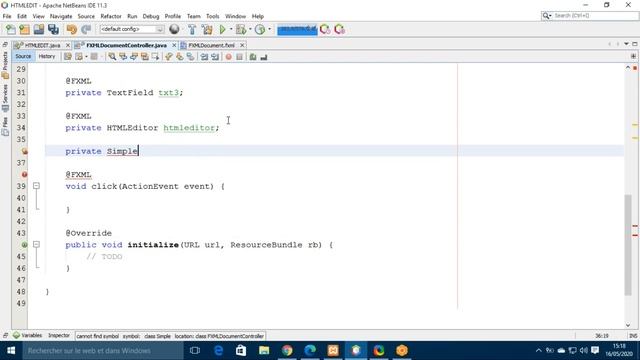
Task: Collapse the initialize method fold on line 44
Action: pyautogui.click(x=36, y=245)
